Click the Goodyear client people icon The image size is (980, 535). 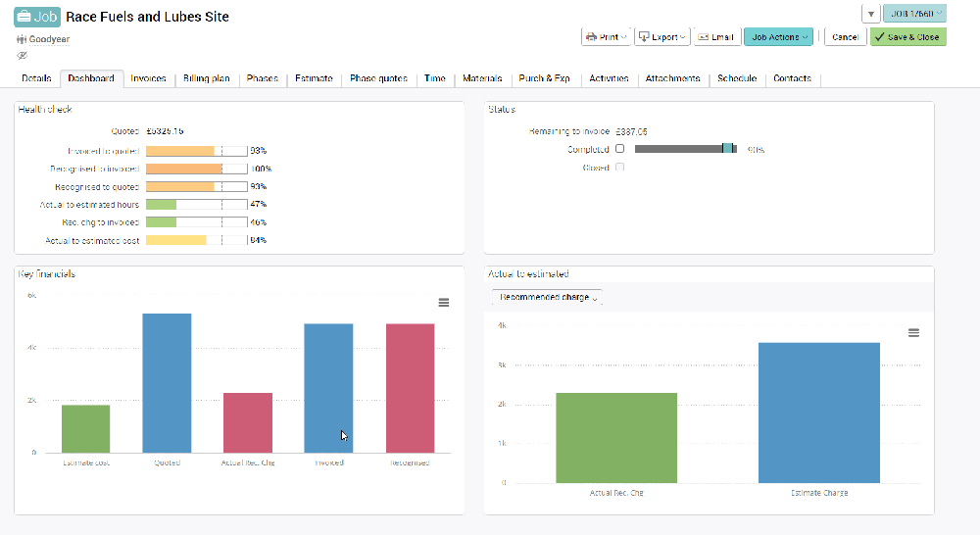pyautogui.click(x=22, y=39)
